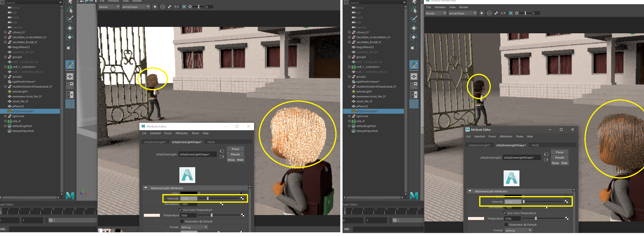Switch to the file26 tab in Attribute Editor
Image resolution: width=644 pixels, height=236 pixels.
pyautogui.click(x=211, y=142)
